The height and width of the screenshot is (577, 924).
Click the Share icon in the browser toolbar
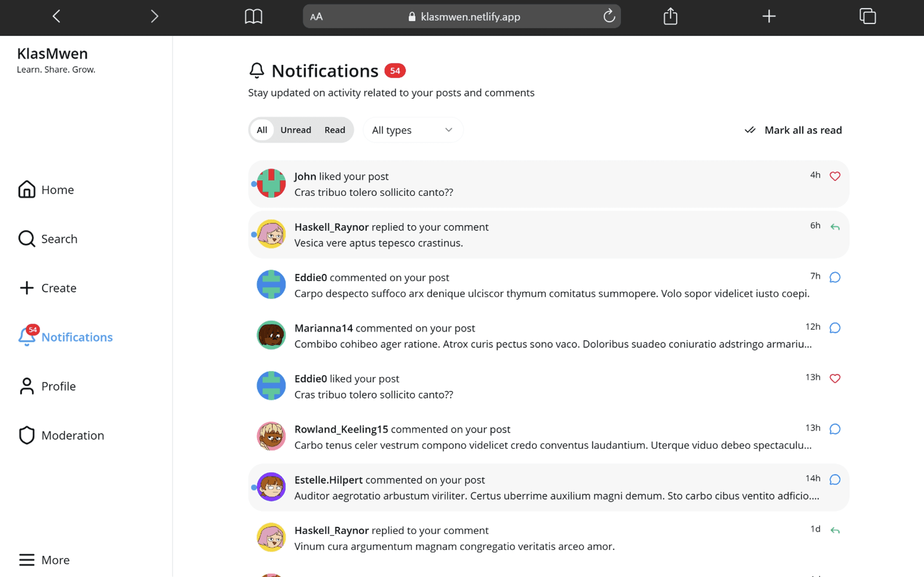670,16
